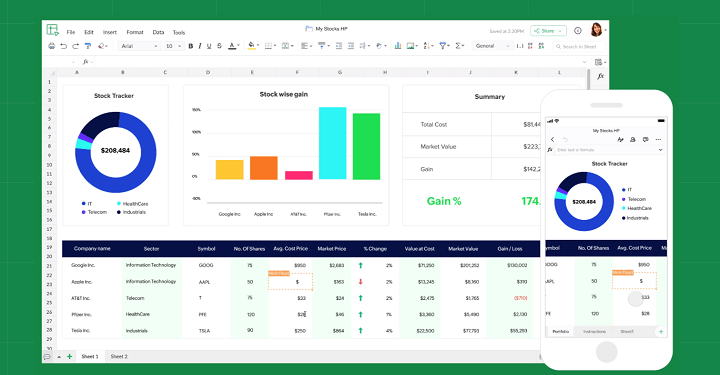Click the info circle icon beside Share
The image size is (720, 375).
point(578,31)
